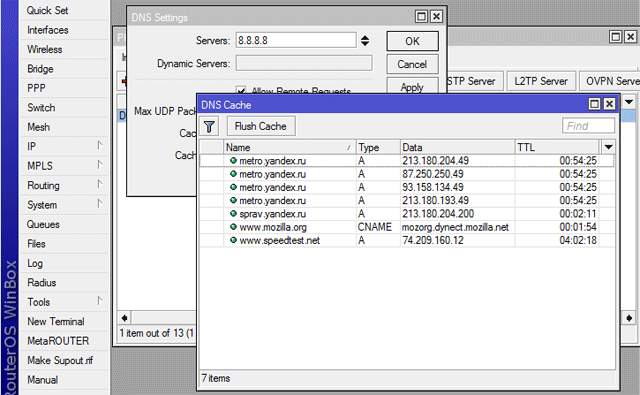Expand the System submenu
640x395 pixels.
(x=99, y=203)
